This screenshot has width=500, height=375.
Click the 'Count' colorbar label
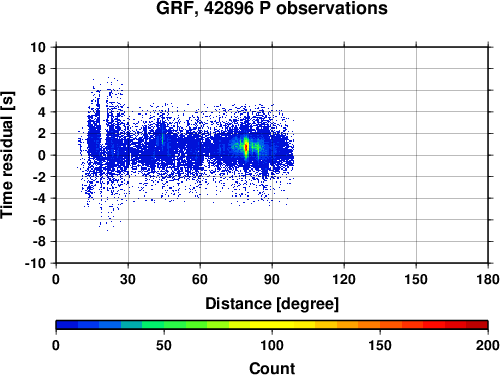pos(272,368)
